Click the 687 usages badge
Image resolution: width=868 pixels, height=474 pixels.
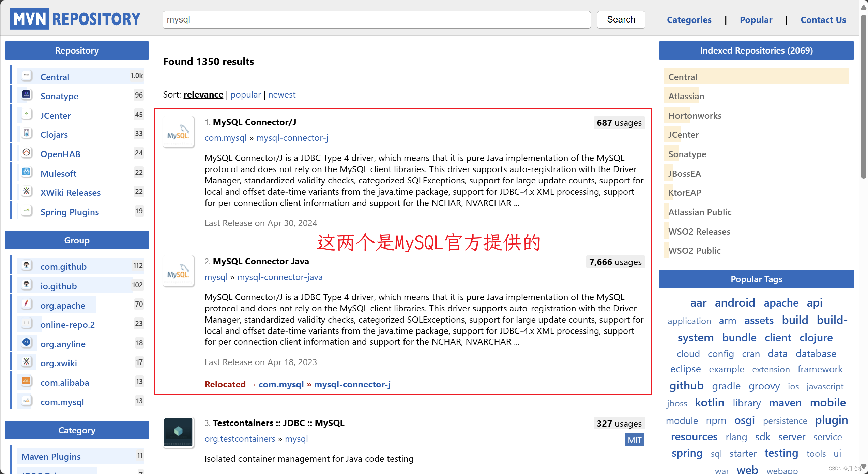tap(619, 123)
